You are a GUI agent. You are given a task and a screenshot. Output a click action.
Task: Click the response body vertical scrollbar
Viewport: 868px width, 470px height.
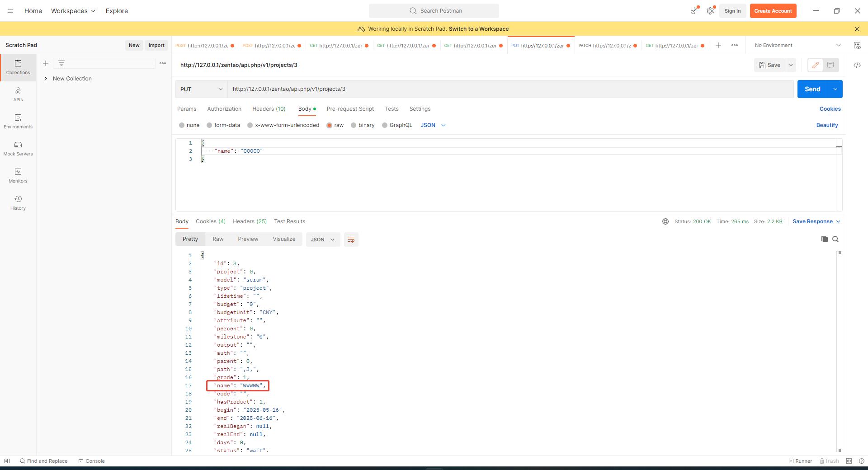[840, 351]
